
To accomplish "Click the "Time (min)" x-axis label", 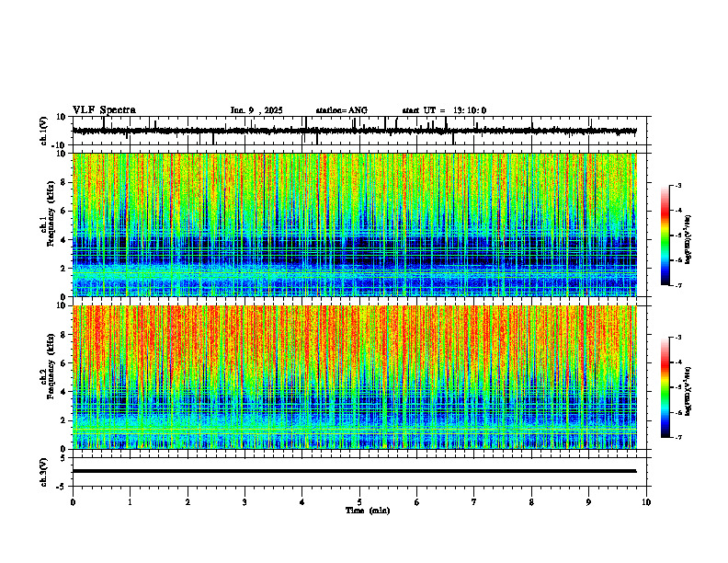I will [x=368, y=511].
